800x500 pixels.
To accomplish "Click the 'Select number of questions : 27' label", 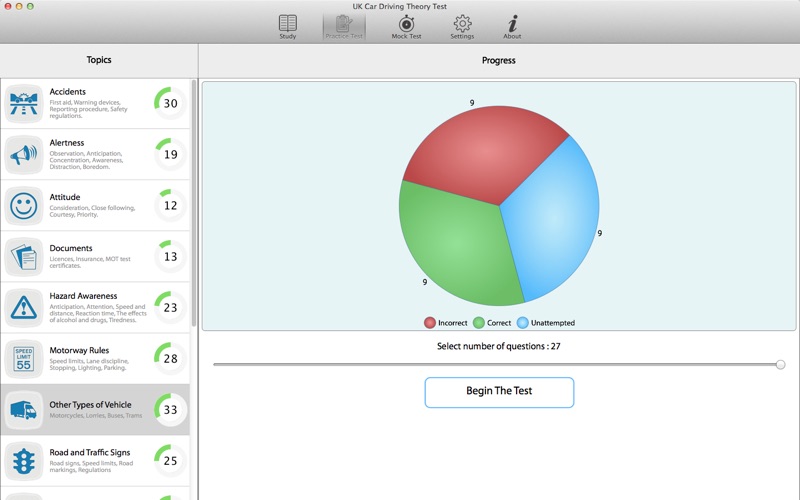I will (x=498, y=346).
